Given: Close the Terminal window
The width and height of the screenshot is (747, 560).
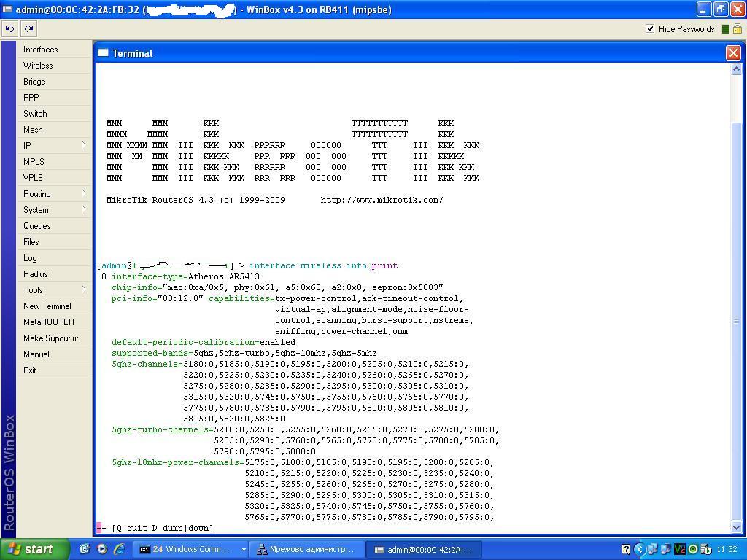Looking at the screenshot, I should pyautogui.click(x=733, y=52).
